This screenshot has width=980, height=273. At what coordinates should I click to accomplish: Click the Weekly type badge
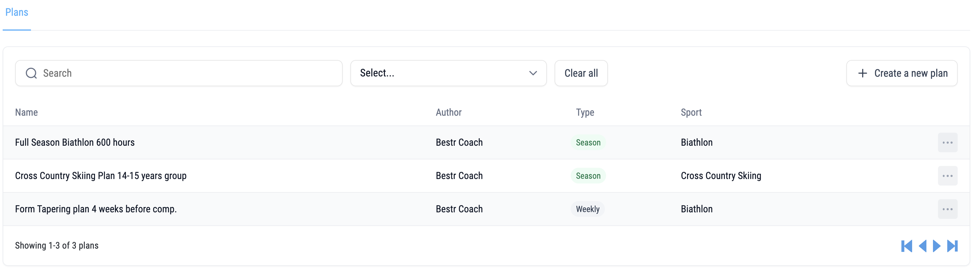click(587, 209)
